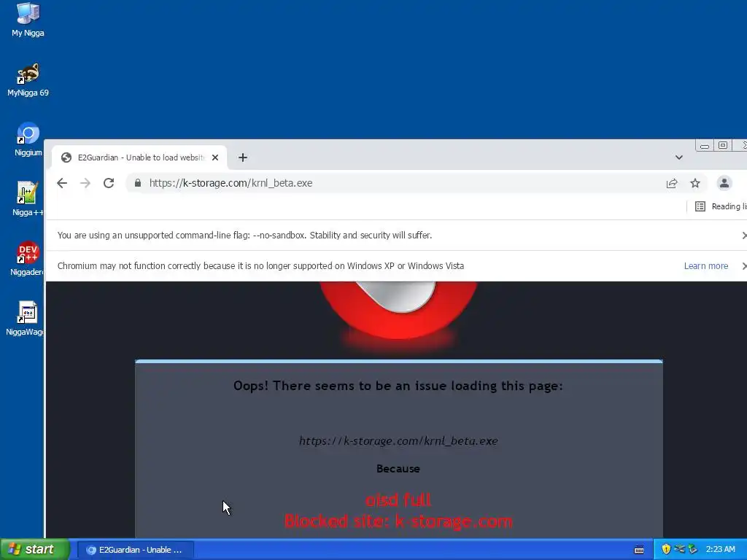This screenshot has width=747, height=560.
Task: Click the red oisd full text
Action: (x=398, y=499)
